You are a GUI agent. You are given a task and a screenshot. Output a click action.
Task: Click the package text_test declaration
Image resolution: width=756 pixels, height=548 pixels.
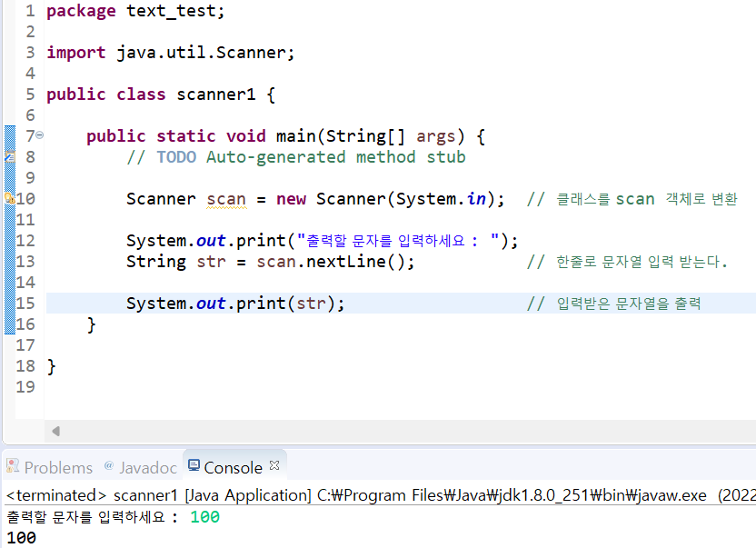[x=135, y=11]
